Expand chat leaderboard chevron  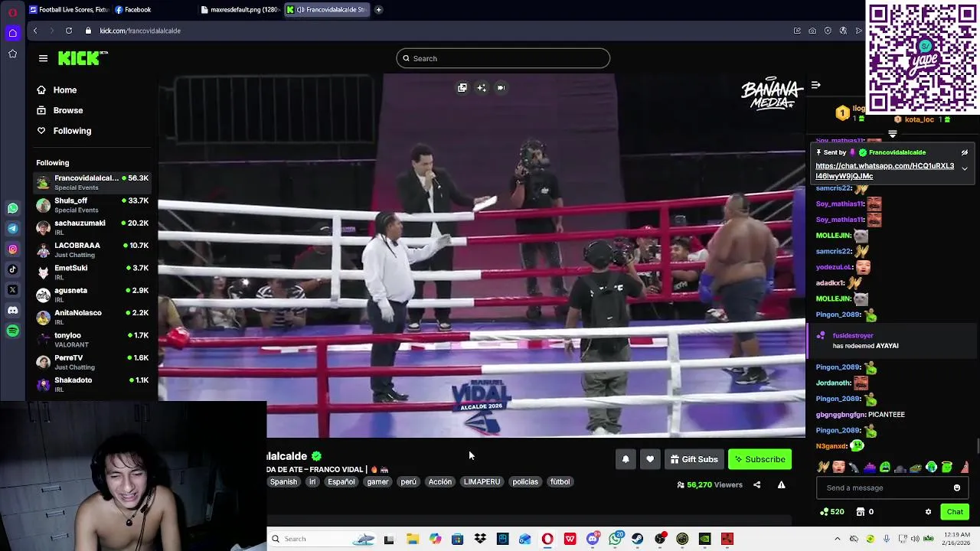(893, 134)
